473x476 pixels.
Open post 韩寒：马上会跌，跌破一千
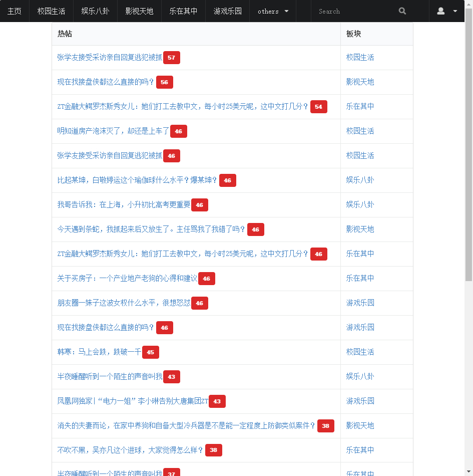[98, 352]
